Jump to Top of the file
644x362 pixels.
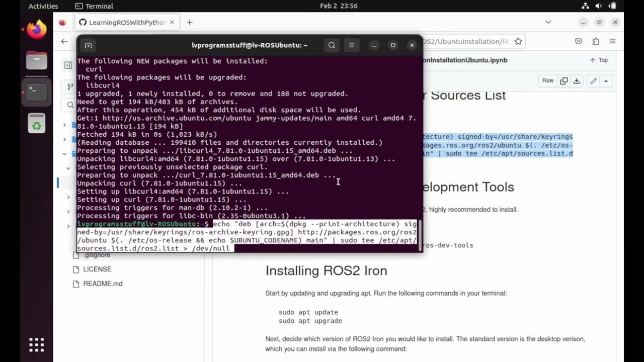point(599,60)
